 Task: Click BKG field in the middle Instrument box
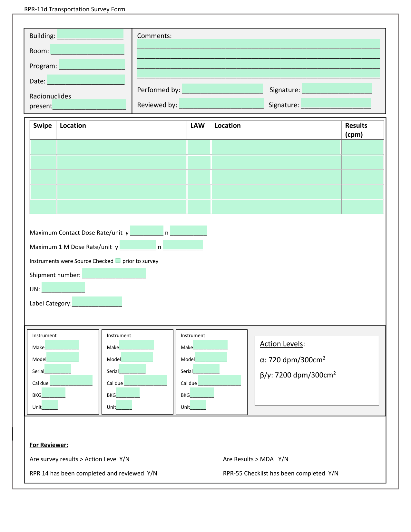128,393
